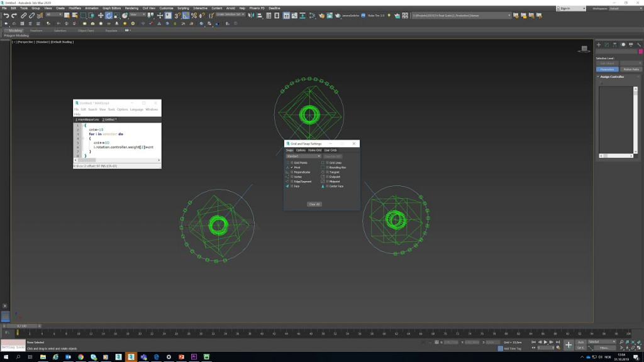Open the Standard snaps dropdown
The height and width of the screenshot is (362, 644).
coord(304,156)
